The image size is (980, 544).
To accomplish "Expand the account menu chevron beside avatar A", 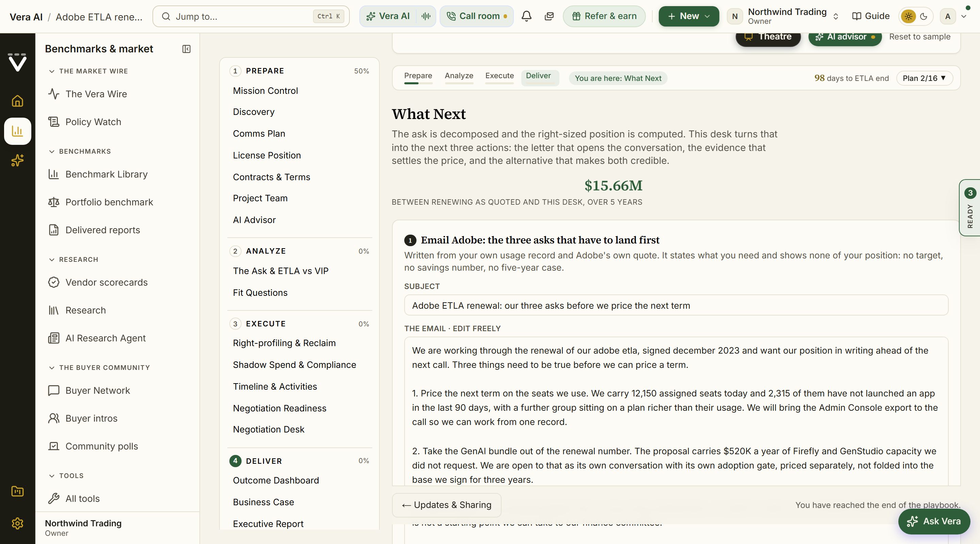I will pyautogui.click(x=964, y=16).
